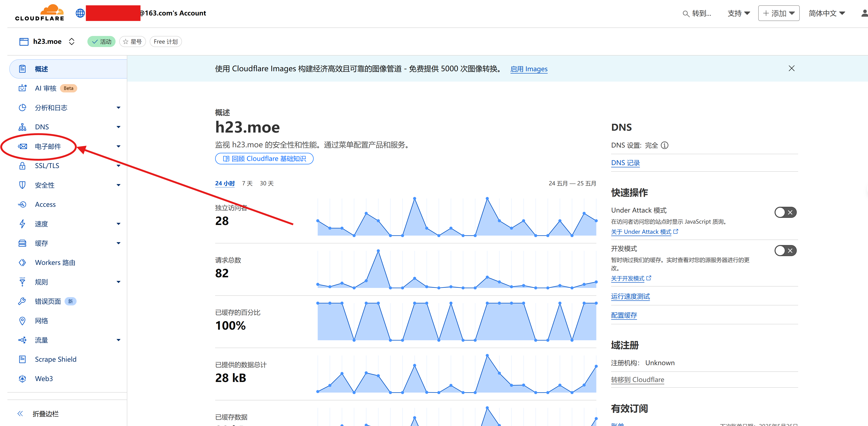Click the Security shield icon
The width and height of the screenshot is (868, 426).
23,185
